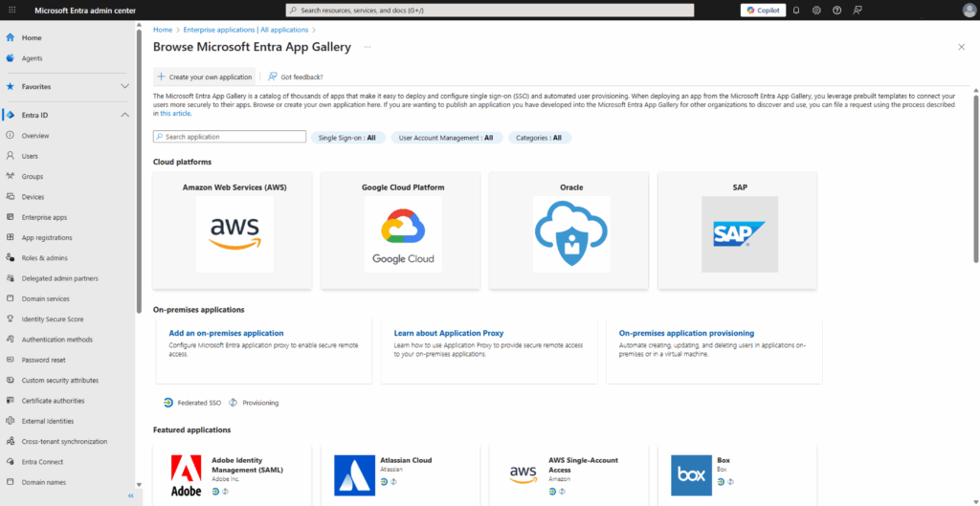This screenshot has height=506, width=980.
Task: Open App registrations in sidebar
Action: (x=47, y=237)
